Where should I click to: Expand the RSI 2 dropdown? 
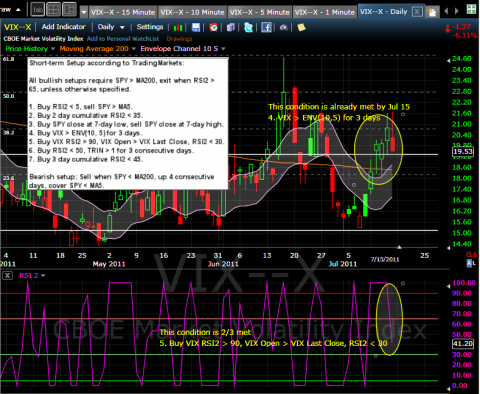43,276
